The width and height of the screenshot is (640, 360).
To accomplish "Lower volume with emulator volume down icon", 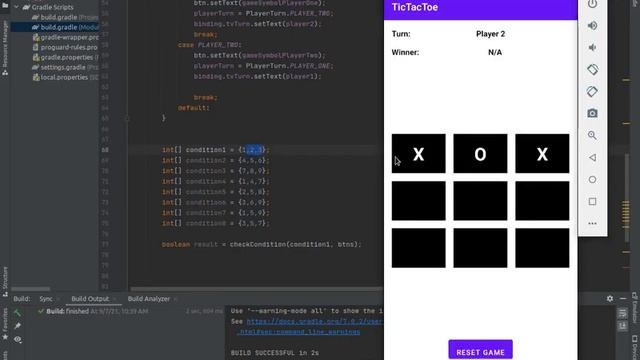I will (592, 47).
